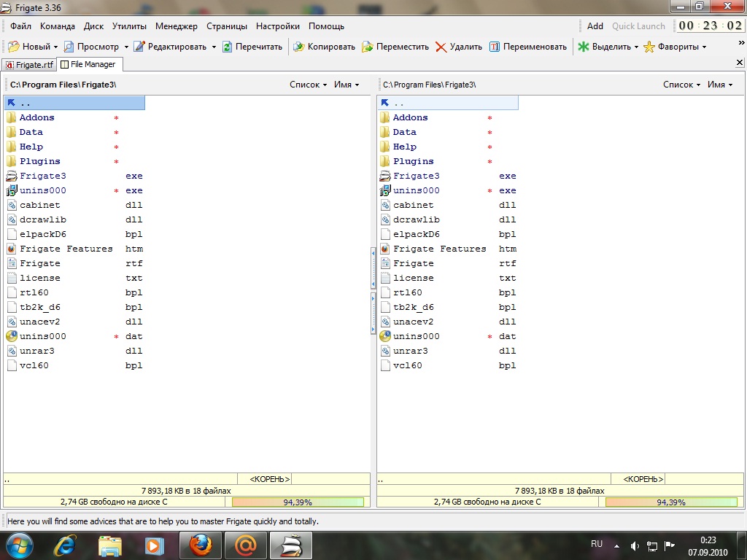Open the Plugins folder in left panel
The height and width of the screenshot is (560, 747).
point(39,161)
